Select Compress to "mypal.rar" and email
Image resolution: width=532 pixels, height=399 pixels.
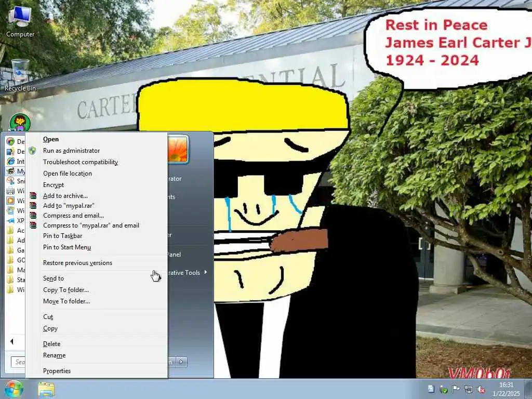tap(96, 225)
